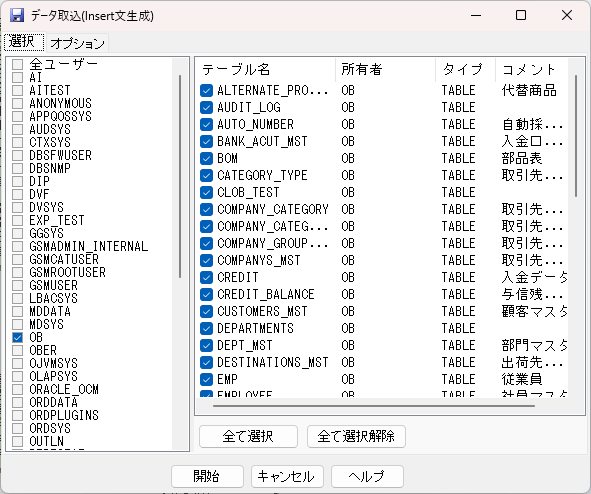Screen dimensions: 591x494
Task: Select the COMPANY_CATEG... table name
Action: (x=273, y=226)
